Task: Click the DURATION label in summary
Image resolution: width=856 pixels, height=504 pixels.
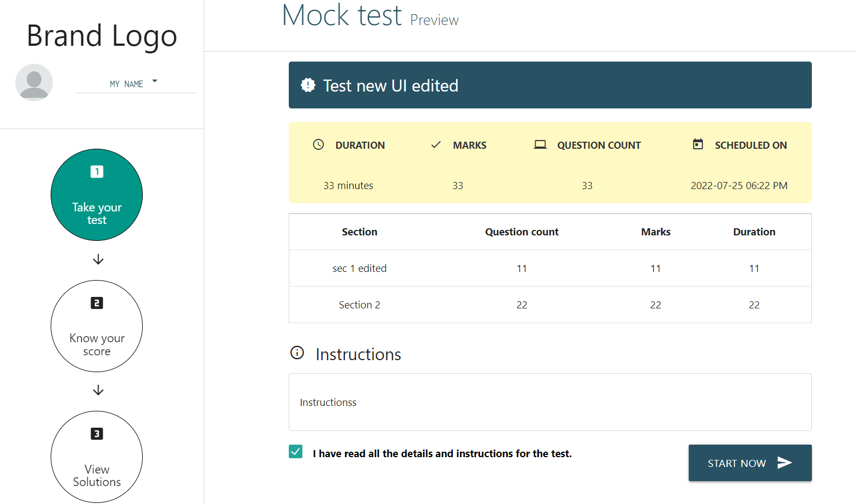Action: [x=360, y=145]
